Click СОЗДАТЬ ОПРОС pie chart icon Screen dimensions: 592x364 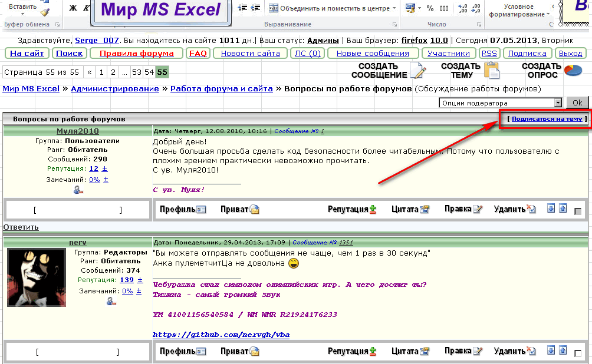pyautogui.click(x=552, y=71)
